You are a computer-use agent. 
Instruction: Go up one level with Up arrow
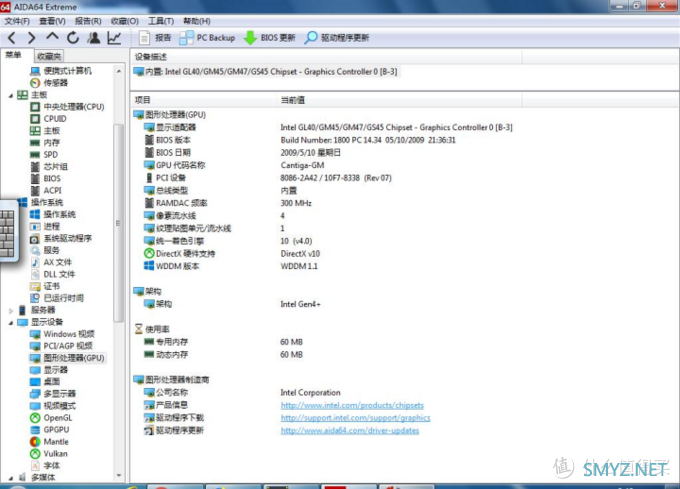(52, 37)
